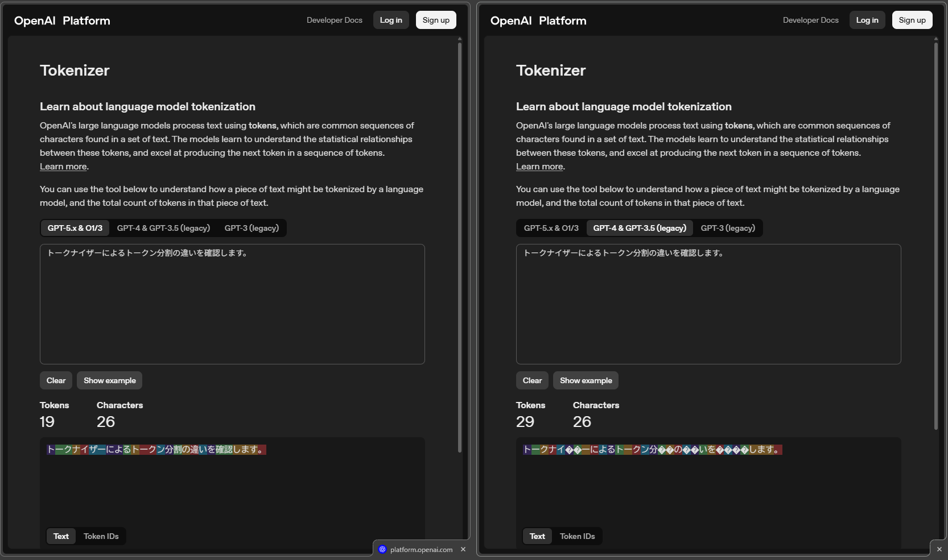This screenshot has width=948, height=560.
Task: Select GPT-4 & GPT-3.5 (legacy) tab in right window
Action: (640, 228)
